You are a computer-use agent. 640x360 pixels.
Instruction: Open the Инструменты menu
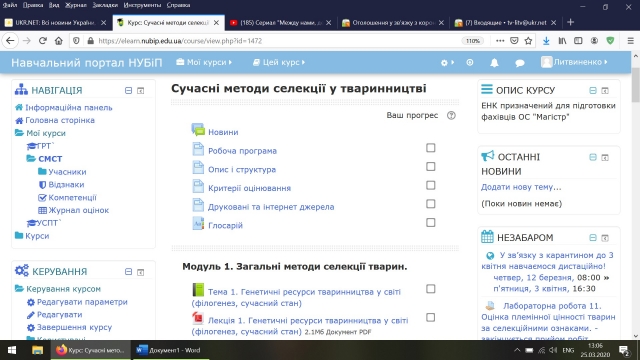(x=142, y=5)
